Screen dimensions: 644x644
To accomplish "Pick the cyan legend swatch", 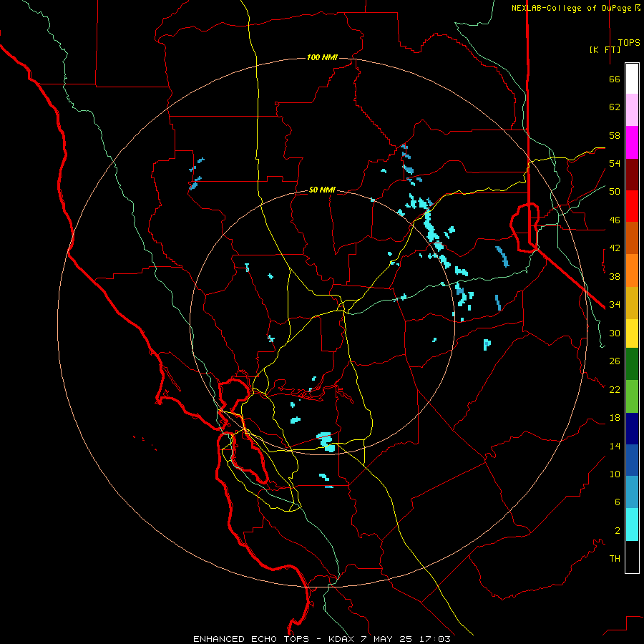I will (632, 525).
